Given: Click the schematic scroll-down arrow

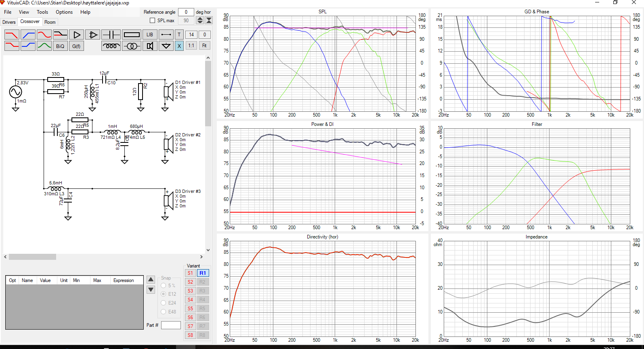Looking at the screenshot, I should 208,250.
